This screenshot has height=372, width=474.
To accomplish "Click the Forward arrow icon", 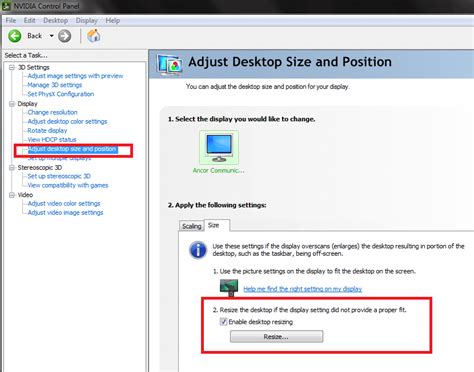I will click(x=65, y=36).
